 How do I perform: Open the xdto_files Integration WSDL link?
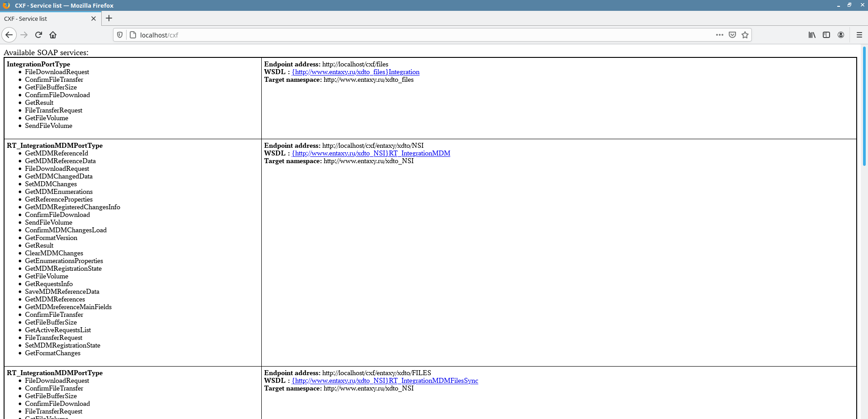(x=356, y=72)
